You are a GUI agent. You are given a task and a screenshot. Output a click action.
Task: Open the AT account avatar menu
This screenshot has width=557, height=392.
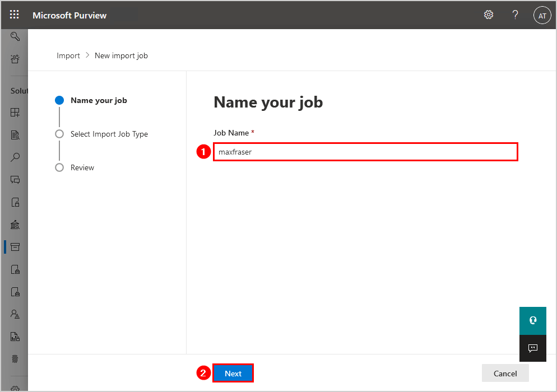click(542, 15)
